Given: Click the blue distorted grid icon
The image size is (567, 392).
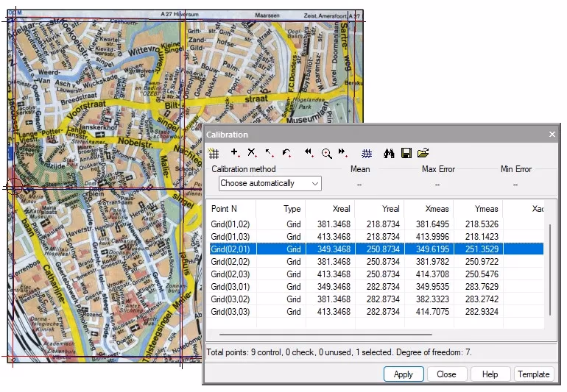Looking at the screenshot, I should click(367, 154).
